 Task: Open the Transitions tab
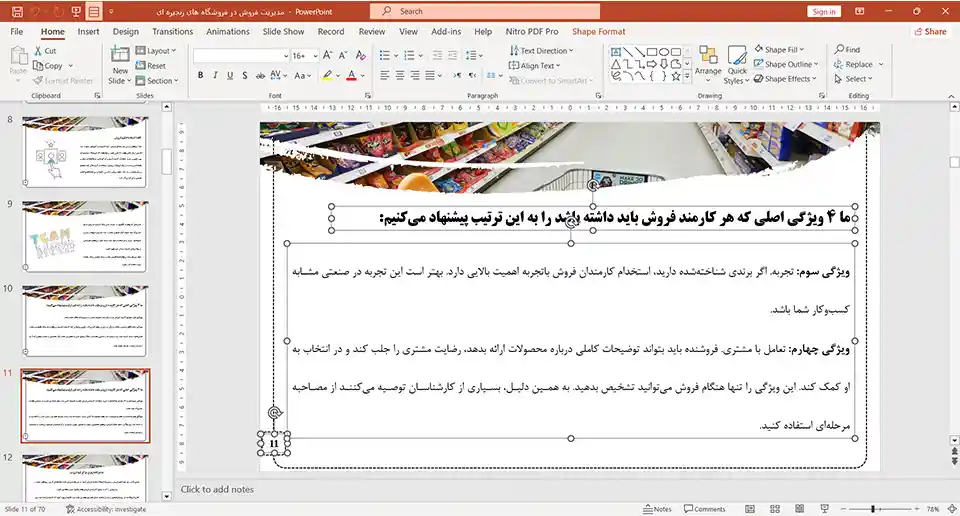pyautogui.click(x=172, y=31)
